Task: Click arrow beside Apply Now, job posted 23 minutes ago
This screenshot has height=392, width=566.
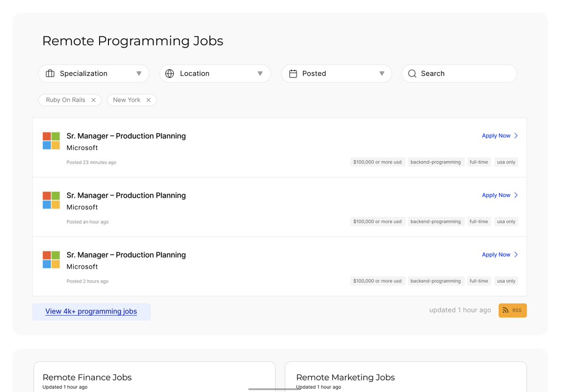Action: pyautogui.click(x=516, y=136)
